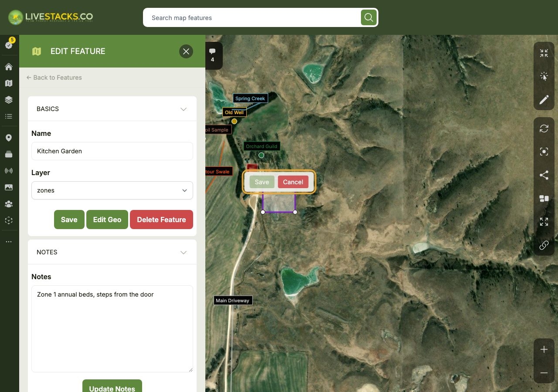Focus the Search map features field
This screenshot has height=392, width=558.
[x=255, y=18]
